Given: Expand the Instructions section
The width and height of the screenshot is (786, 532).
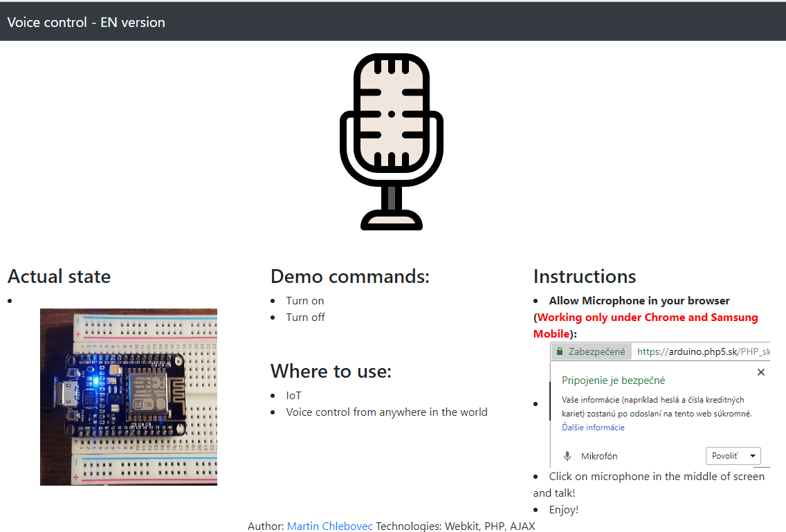Looking at the screenshot, I should 584,276.
